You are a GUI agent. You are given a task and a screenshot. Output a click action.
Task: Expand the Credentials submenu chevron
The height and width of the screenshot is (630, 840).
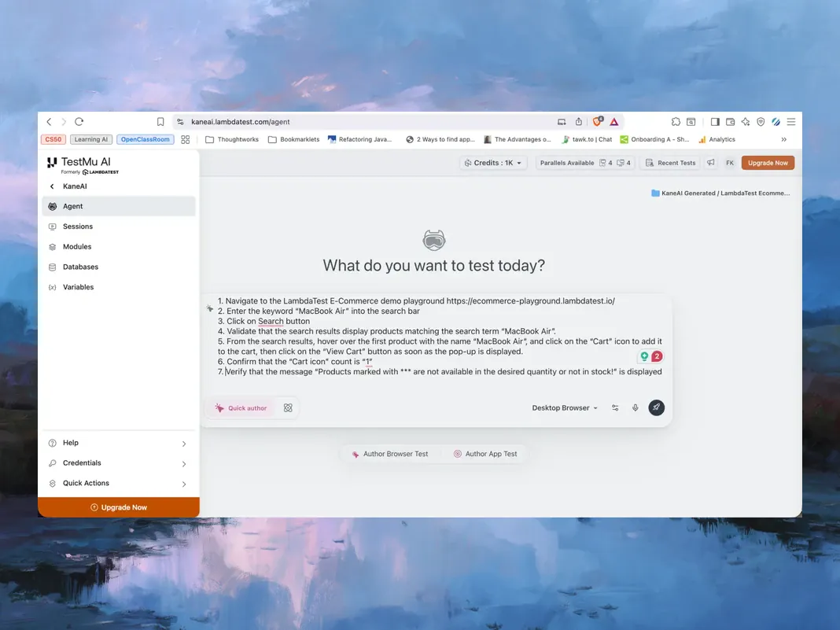pyautogui.click(x=184, y=464)
